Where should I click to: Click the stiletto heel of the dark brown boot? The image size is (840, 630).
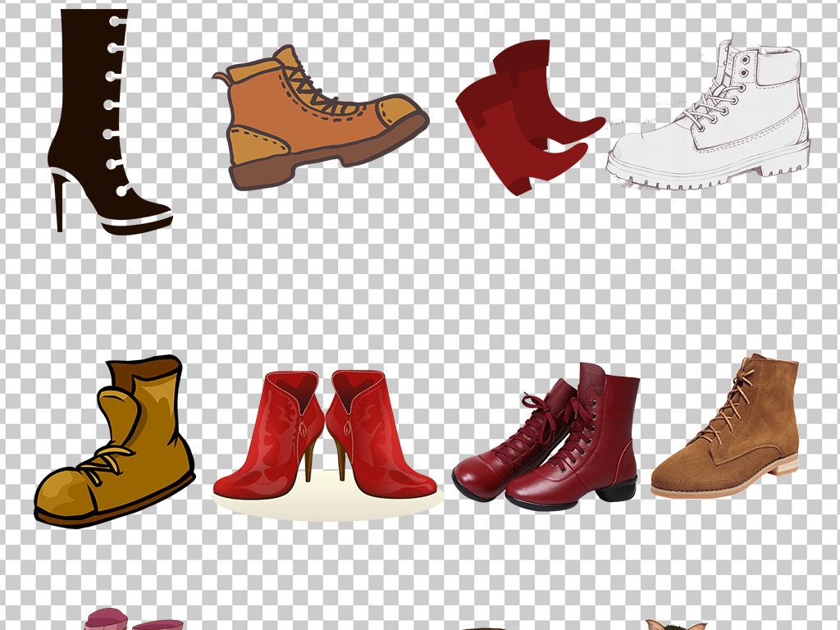click(x=58, y=201)
